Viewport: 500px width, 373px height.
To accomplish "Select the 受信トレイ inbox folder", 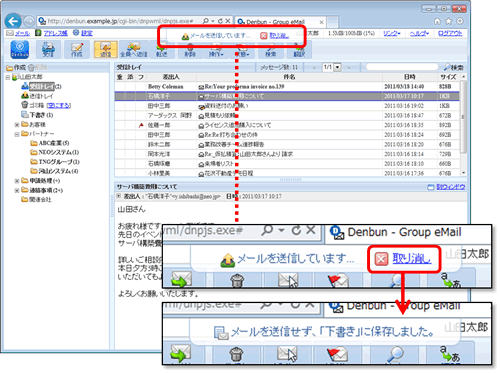I will (x=41, y=87).
